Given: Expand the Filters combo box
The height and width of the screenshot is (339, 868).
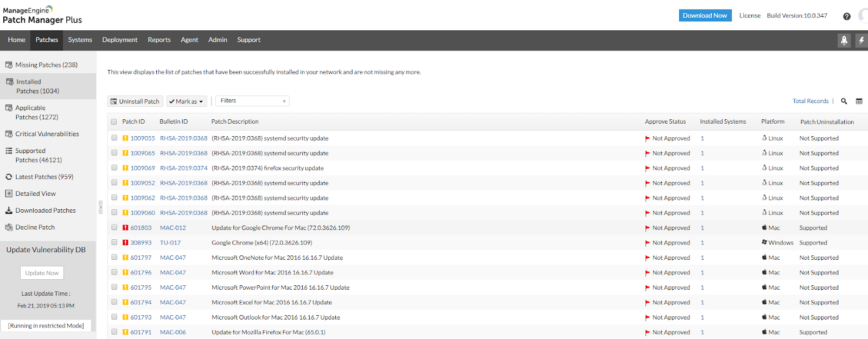Looking at the screenshot, I should pos(252,101).
